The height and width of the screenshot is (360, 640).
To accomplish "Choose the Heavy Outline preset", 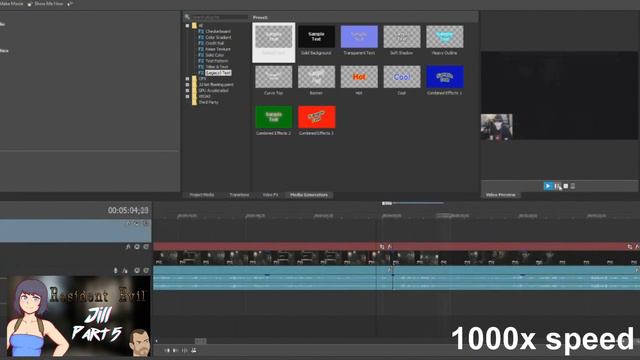I will click(444, 40).
